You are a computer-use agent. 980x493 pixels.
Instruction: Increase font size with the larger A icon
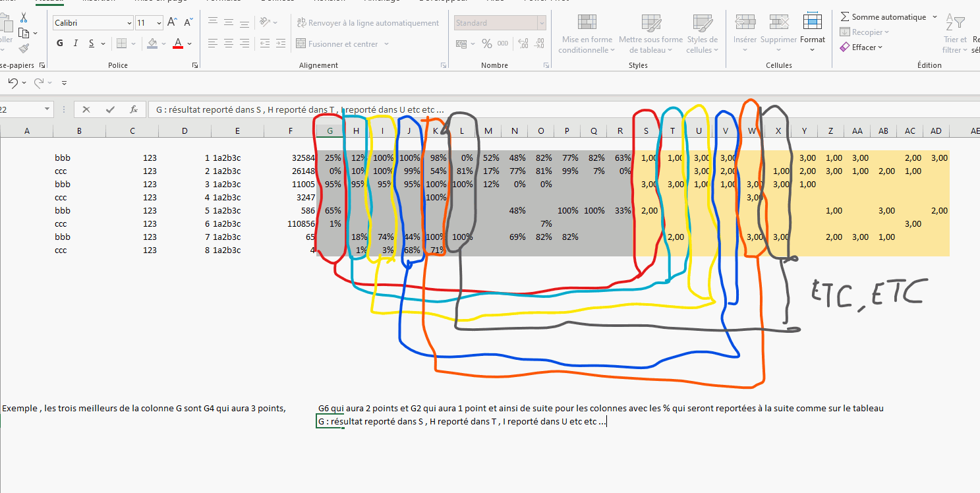point(172,22)
